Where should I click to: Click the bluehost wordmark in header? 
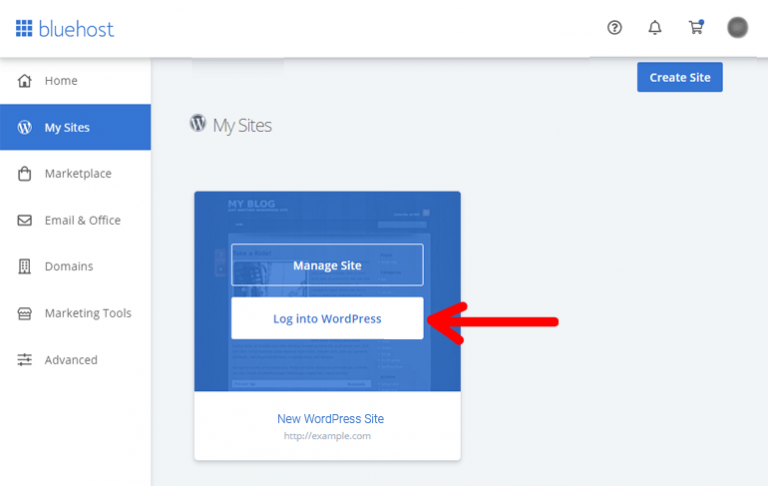pyautogui.click(x=76, y=29)
